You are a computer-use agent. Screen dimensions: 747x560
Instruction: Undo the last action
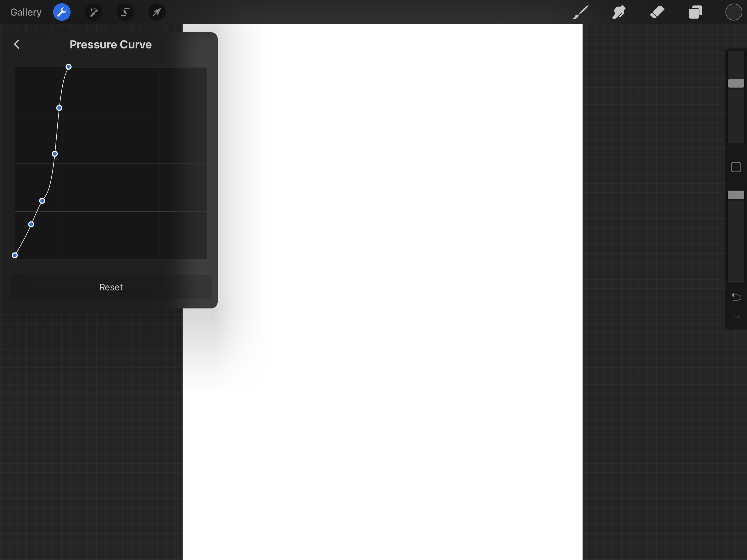pyautogui.click(x=736, y=297)
